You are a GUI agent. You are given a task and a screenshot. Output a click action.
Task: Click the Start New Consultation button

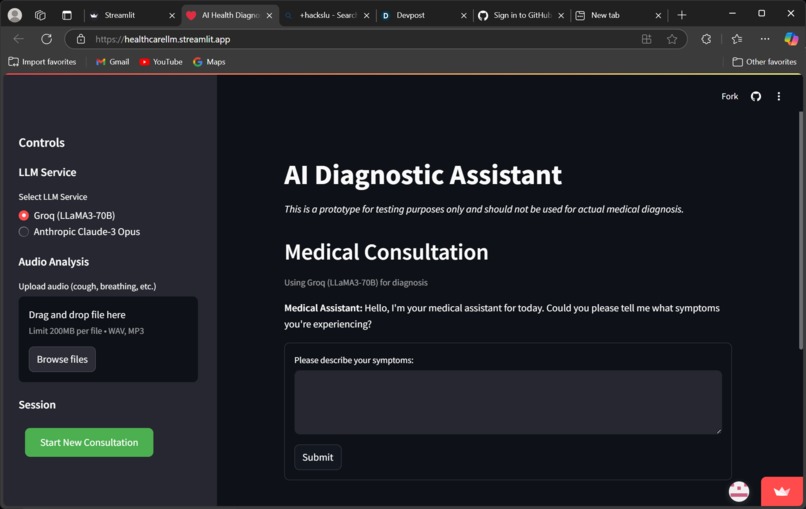(x=89, y=442)
